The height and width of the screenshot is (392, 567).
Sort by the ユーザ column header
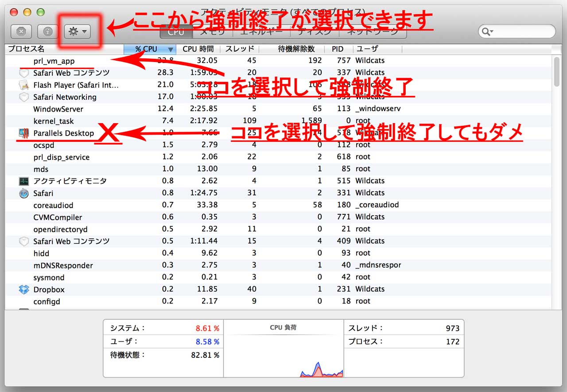point(377,49)
